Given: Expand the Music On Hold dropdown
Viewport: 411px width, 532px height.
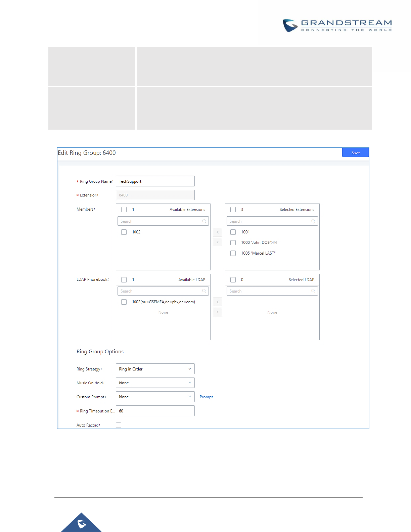Looking at the screenshot, I should click(x=155, y=383).
